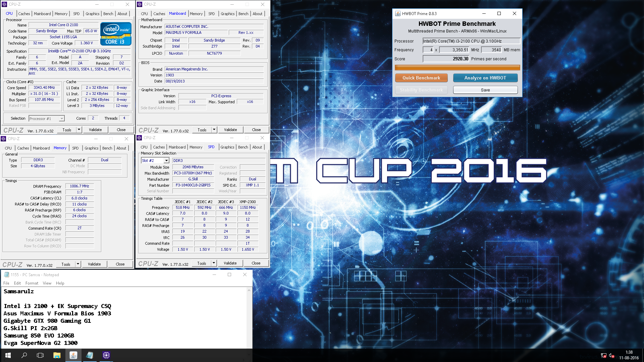This screenshot has height=362, width=644.
Task: Click Part Number F3-18400CL8-2GBPIS
Action: point(193,185)
